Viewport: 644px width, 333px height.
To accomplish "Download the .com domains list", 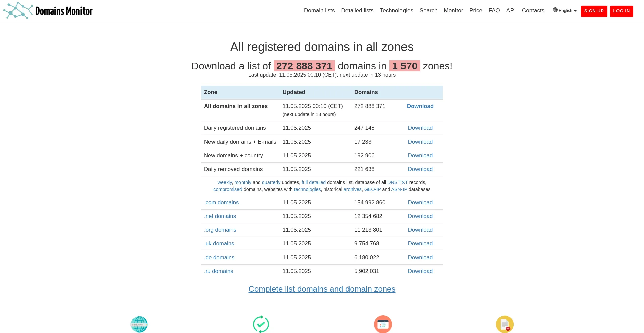I will click(420, 203).
